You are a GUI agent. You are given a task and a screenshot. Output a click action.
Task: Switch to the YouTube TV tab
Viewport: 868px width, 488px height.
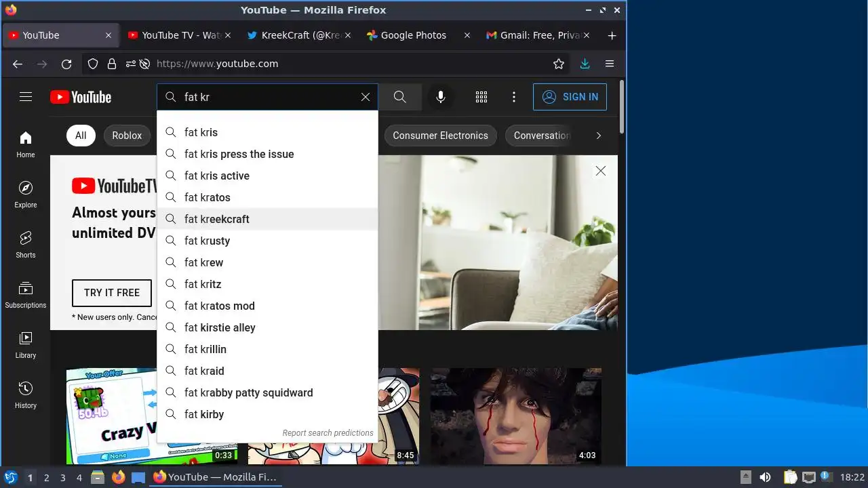coord(179,35)
